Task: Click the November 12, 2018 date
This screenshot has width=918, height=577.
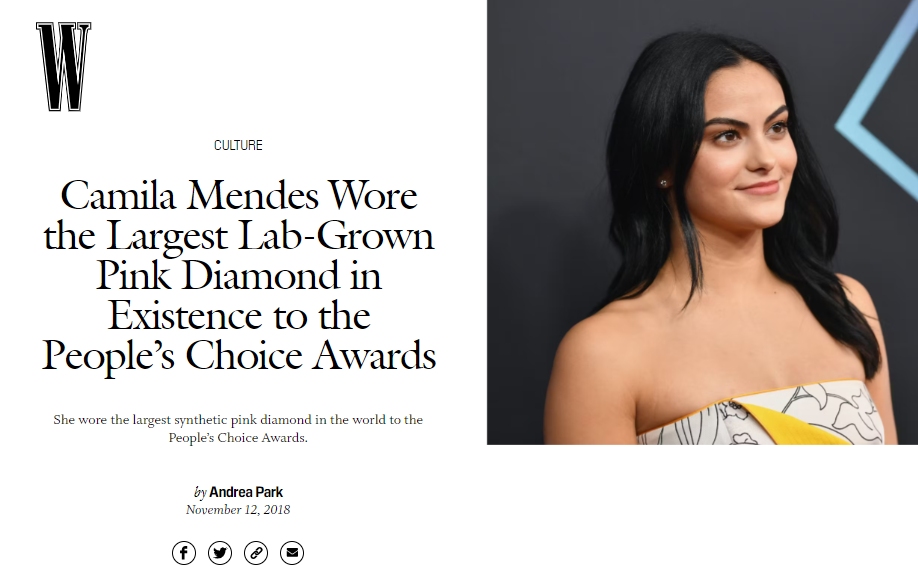Action: click(237, 510)
